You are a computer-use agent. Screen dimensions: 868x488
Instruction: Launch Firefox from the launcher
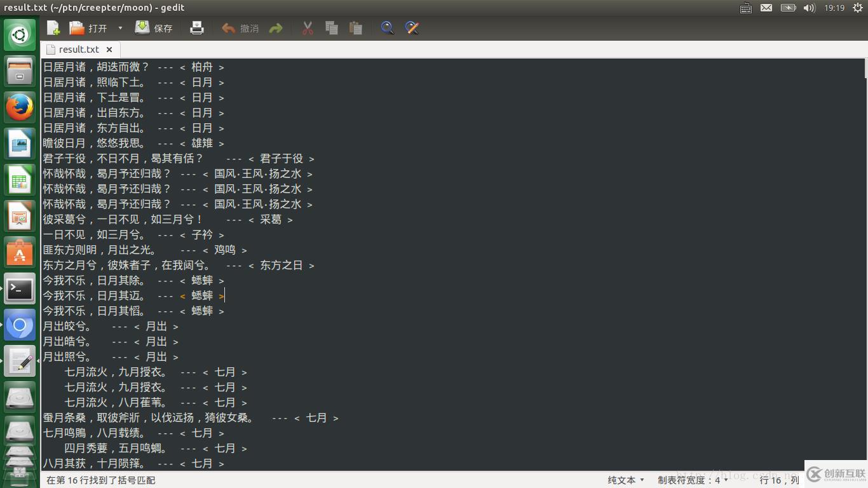pyautogui.click(x=20, y=107)
